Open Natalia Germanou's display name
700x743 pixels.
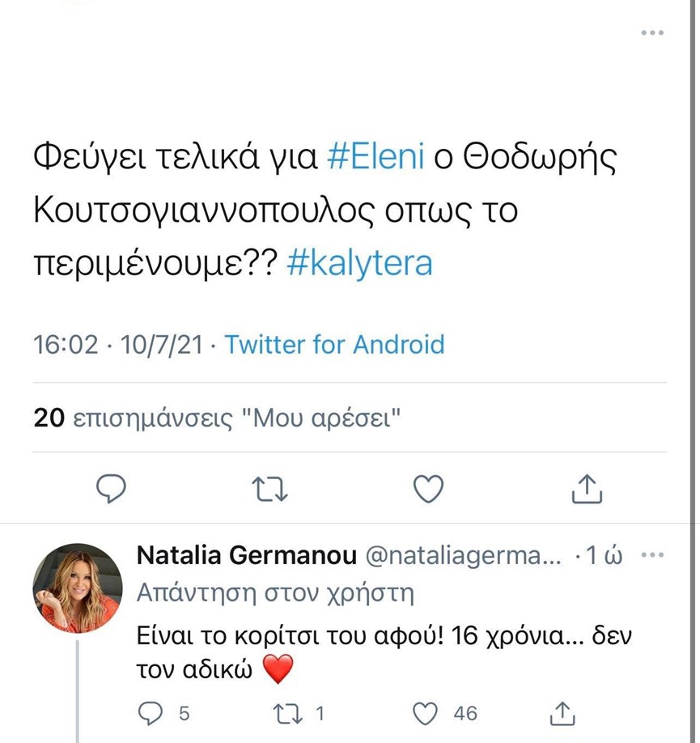tap(248, 556)
